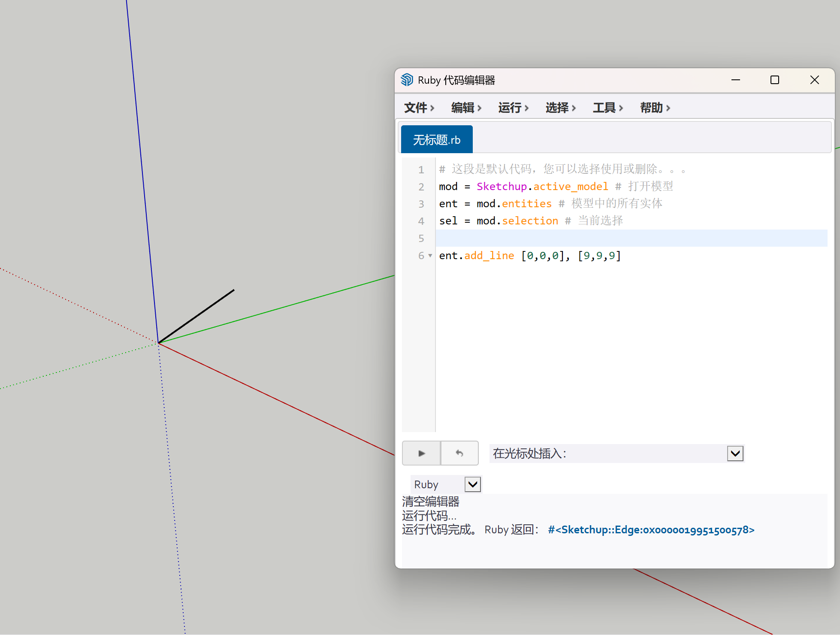
Task: Click line number 1 in gutter
Action: coord(421,170)
